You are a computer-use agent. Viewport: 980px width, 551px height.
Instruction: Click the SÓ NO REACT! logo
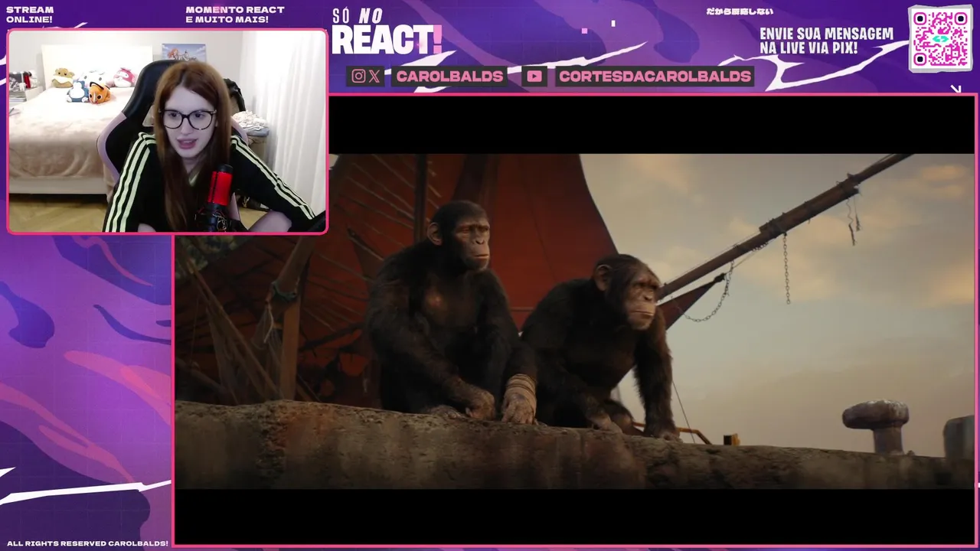tap(387, 32)
